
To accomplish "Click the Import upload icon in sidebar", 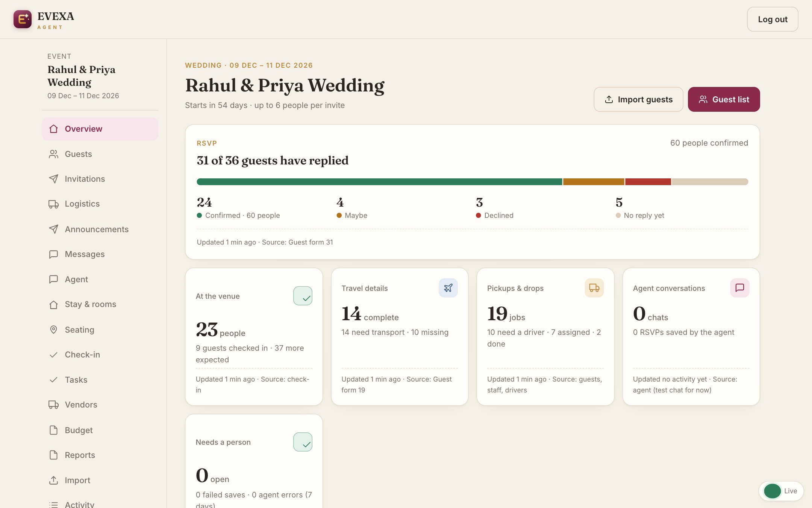I will tap(54, 480).
